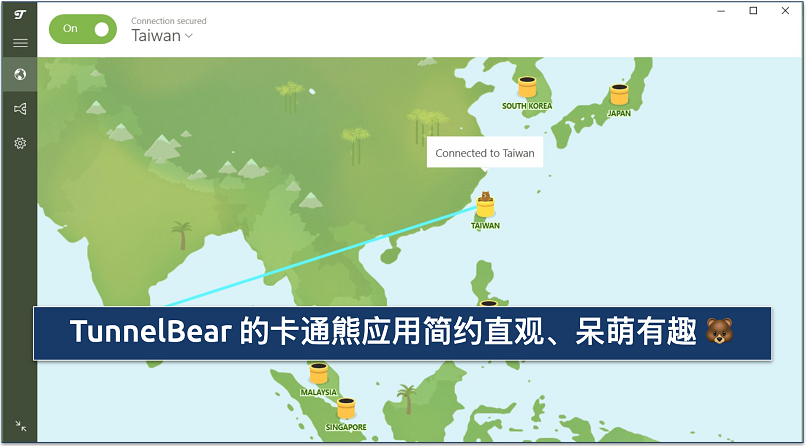
Task: Collapse the window with arrows icon
Action: tap(20, 425)
